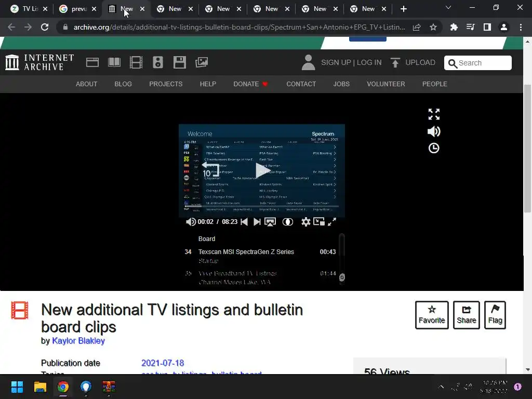Open the Software floppy disk icon
This screenshot has height=399, width=532.
click(179, 62)
